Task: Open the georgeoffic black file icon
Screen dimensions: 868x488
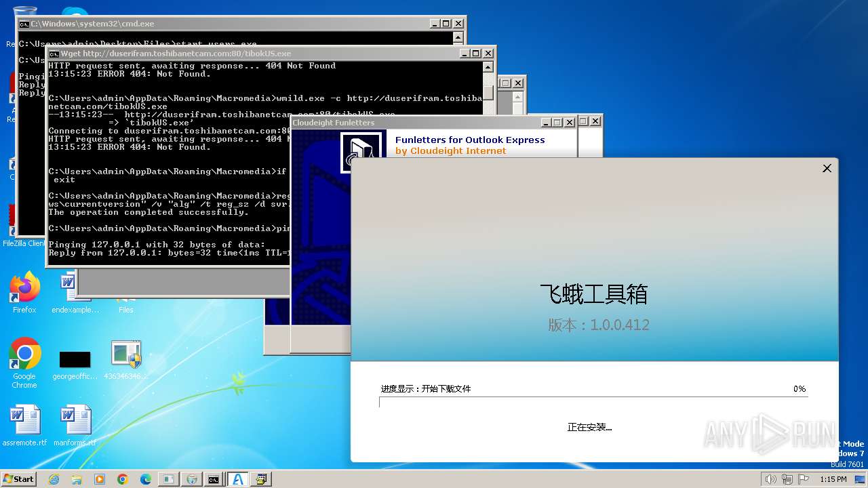Action: [75, 365]
